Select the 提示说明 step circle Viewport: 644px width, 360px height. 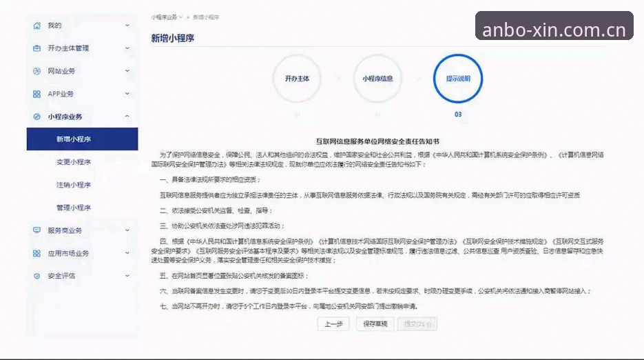[x=458, y=79]
